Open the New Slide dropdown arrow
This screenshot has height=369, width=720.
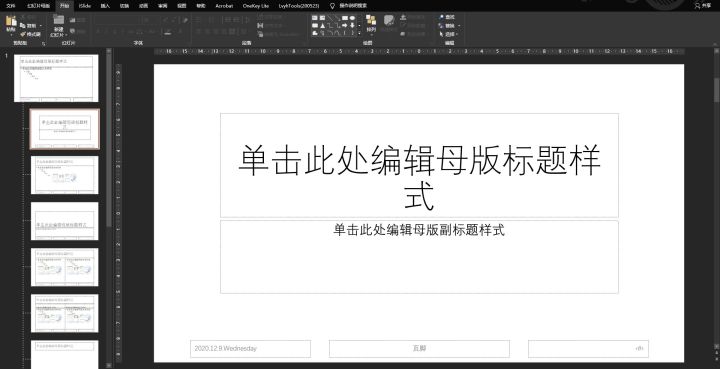pos(66,35)
